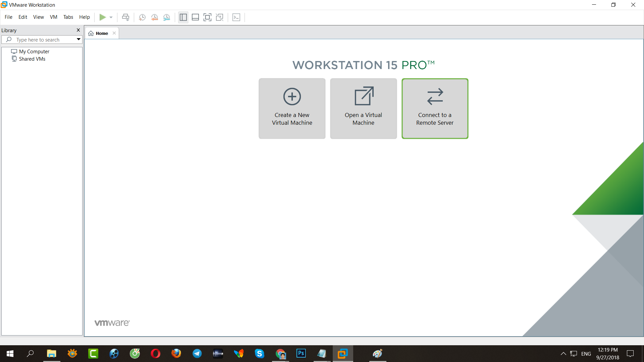The image size is (644, 362).
Task: Click the Take Snapshot toolbar icon
Action: click(142, 17)
